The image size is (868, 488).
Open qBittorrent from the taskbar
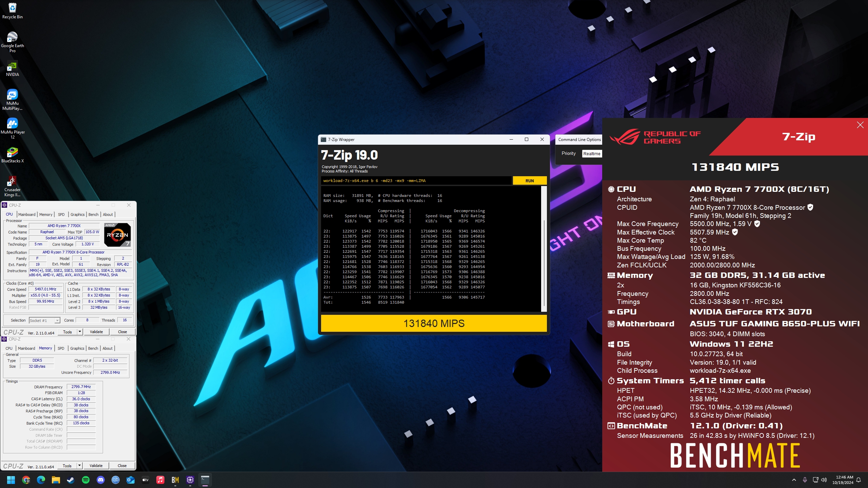(116, 480)
